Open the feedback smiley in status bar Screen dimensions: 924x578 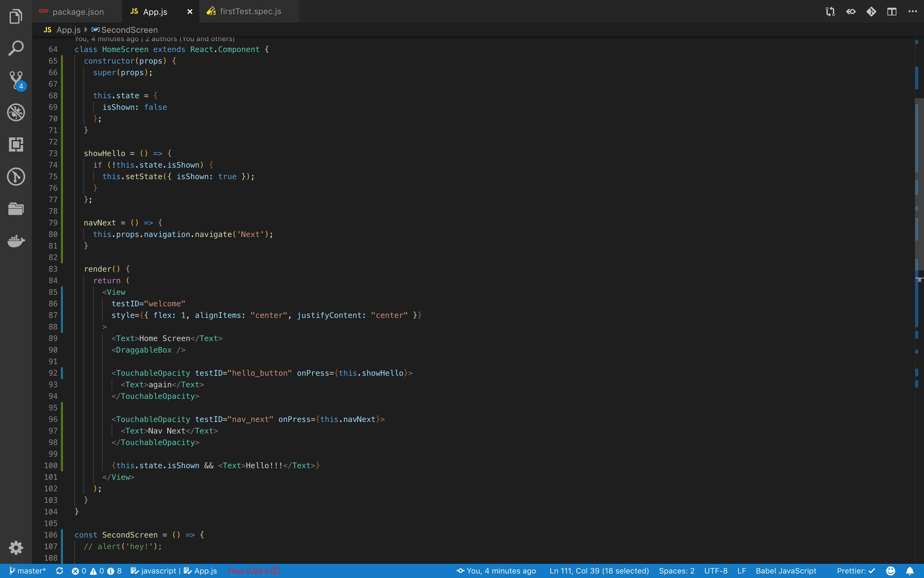(x=890, y=571)
